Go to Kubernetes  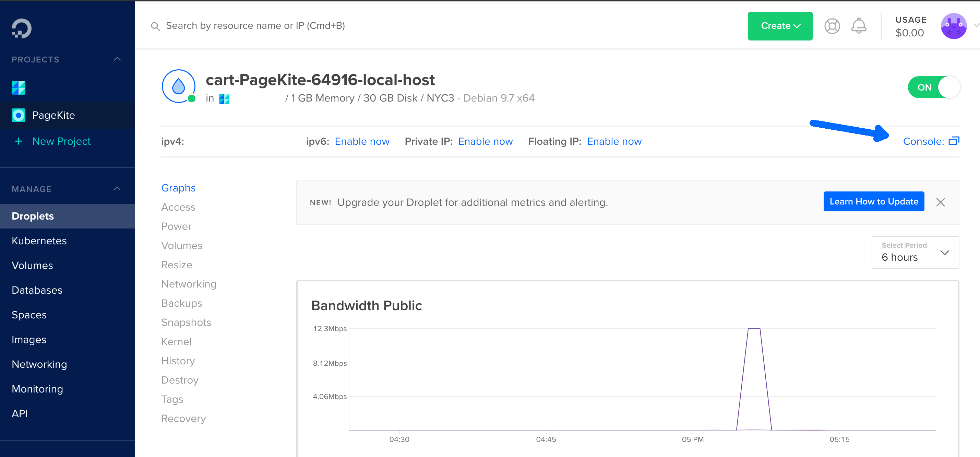(x=39, y=241)
